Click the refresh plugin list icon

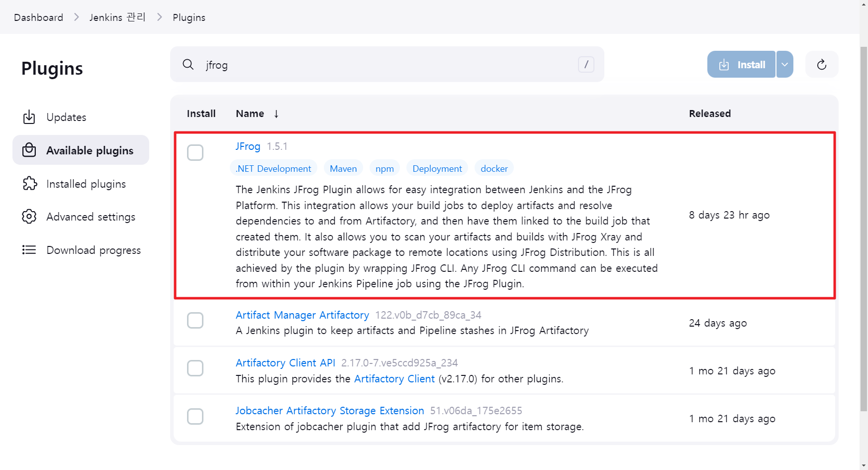822,64
